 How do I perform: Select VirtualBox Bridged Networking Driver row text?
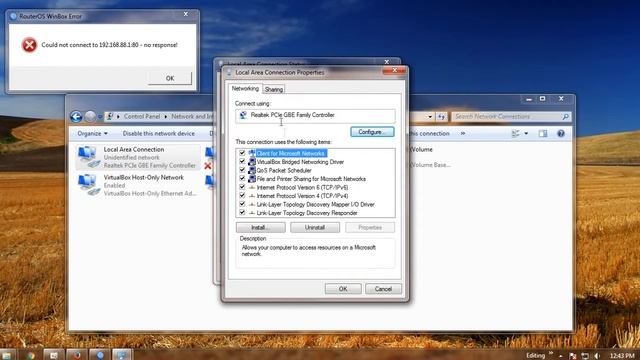coord(300,162)
